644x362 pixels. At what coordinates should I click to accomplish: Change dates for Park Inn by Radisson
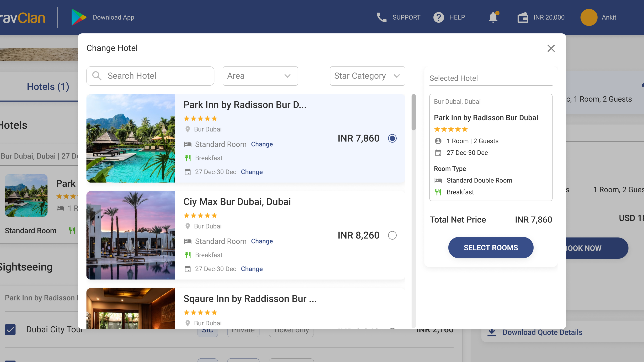pyautogui.click(x=251, y=172)
